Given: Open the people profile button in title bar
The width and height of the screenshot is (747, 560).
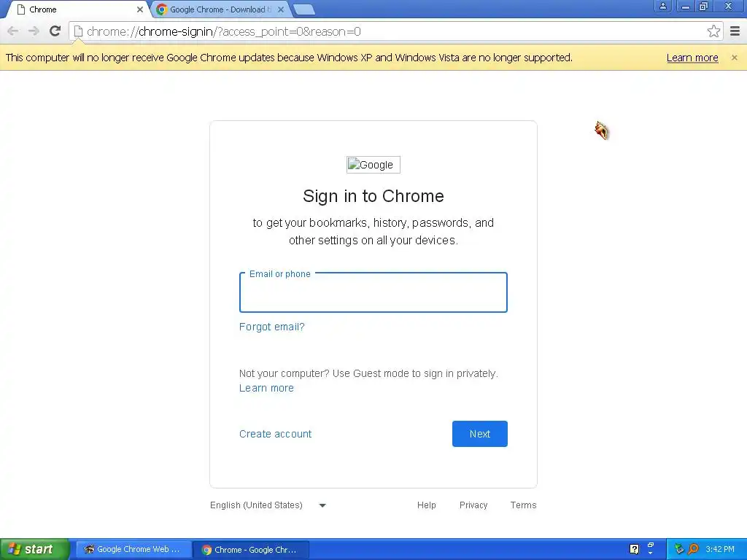Looking at the screenshot, I should [662, 6].
